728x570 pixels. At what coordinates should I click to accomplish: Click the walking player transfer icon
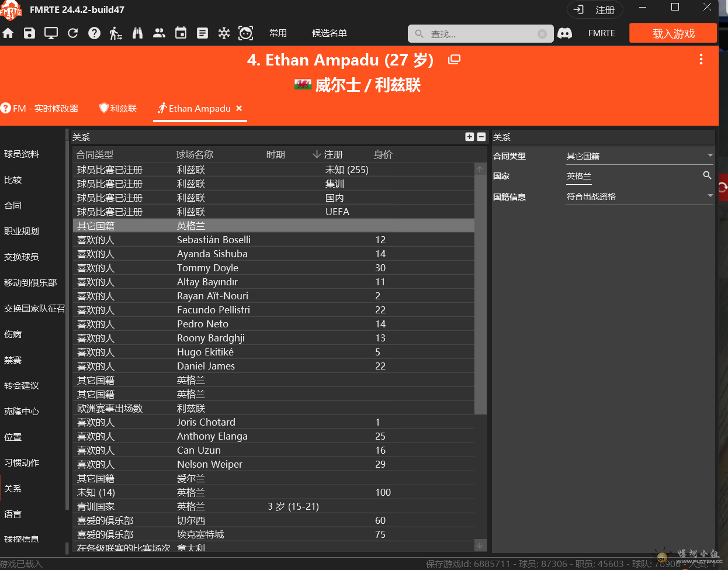116,33
